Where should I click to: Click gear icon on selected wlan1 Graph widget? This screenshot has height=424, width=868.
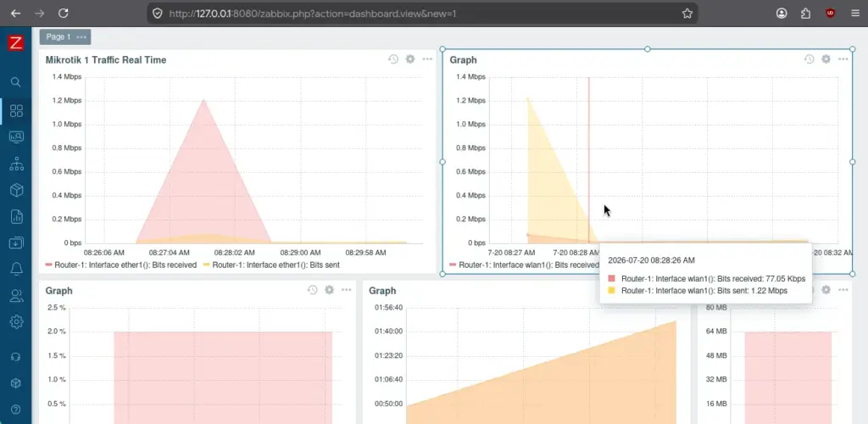[826, 59]
